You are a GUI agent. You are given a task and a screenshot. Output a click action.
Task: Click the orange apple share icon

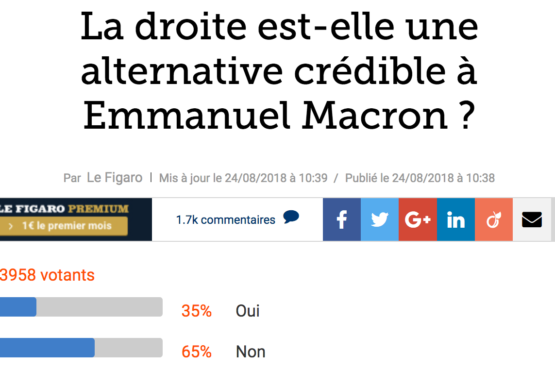click(x=493, y=220)
